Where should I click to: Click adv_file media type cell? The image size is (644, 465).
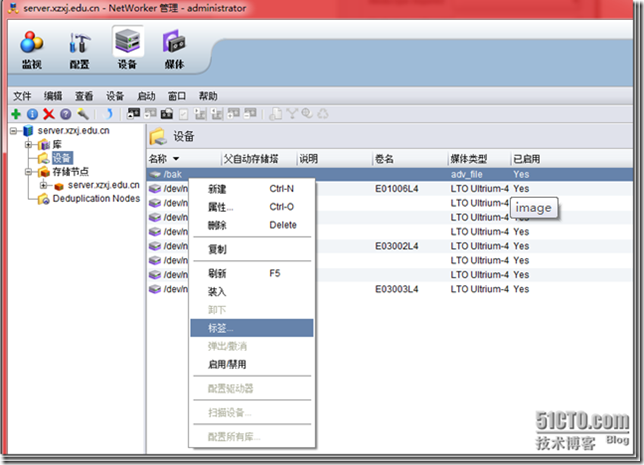(467, 175)
